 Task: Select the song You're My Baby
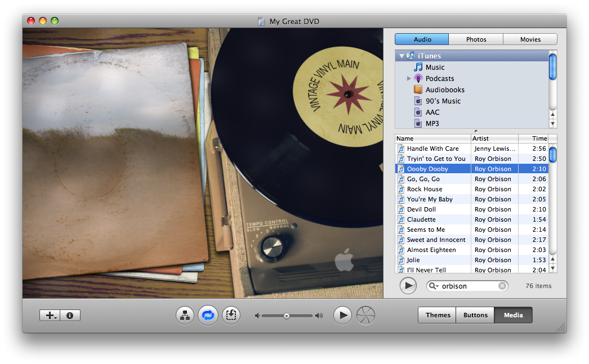(472, 199)
